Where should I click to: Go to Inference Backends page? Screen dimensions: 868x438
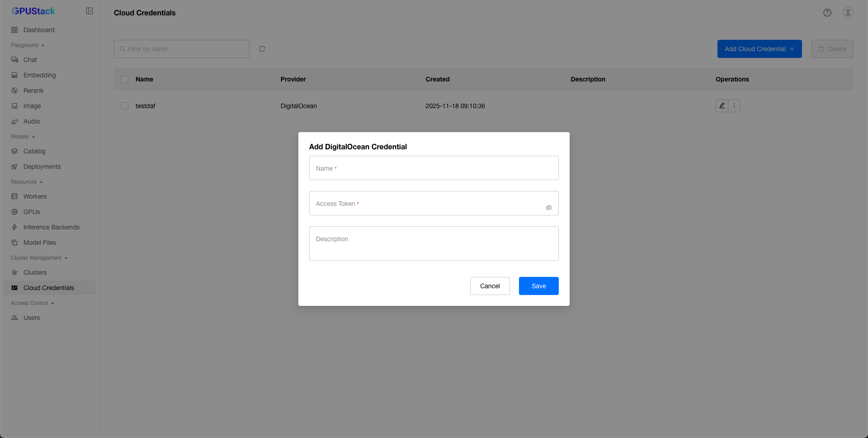(x=51, y=227)
